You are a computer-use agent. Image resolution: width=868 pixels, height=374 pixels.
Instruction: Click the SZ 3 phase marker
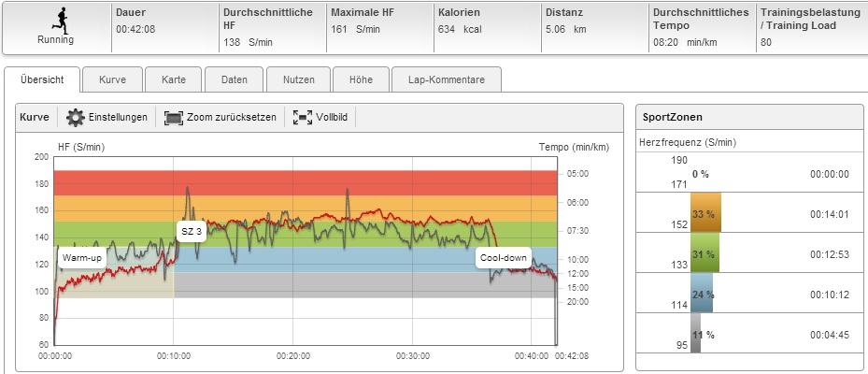click(192, 231)
